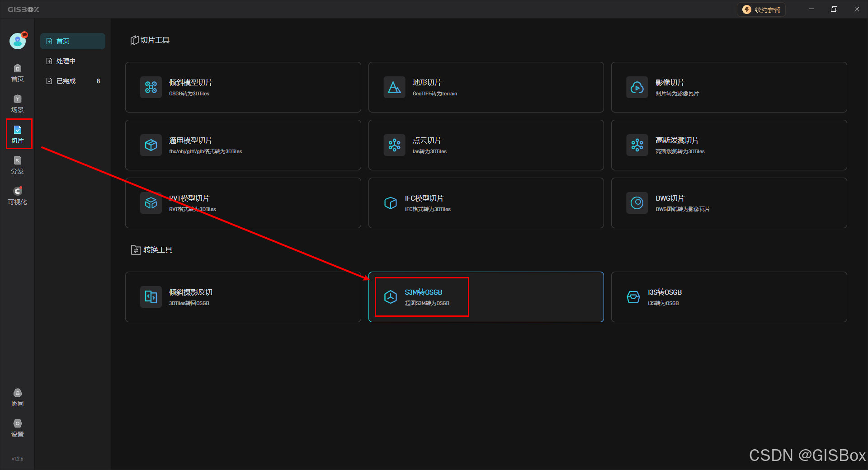Click the 地形切片 mountain icon
This screenshot has width=868, height=470.
pos(394,87)
